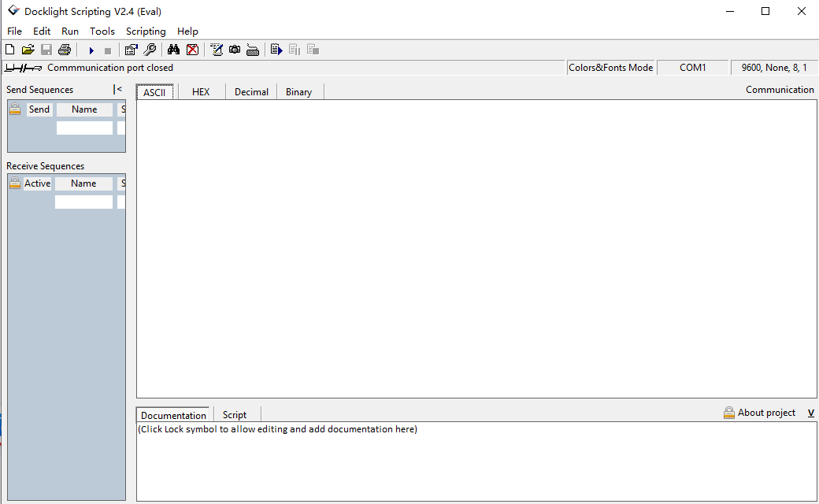Click Name header in Send Sequences

84,109
